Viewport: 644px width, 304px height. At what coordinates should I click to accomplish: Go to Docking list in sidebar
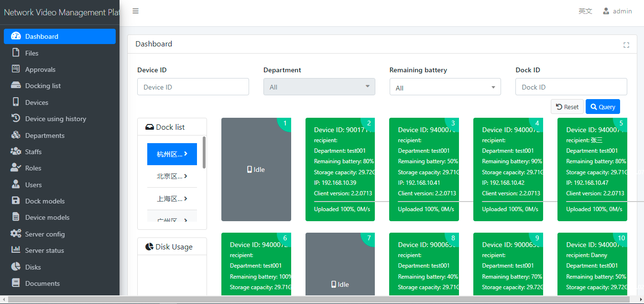click(x=43, y=86)
